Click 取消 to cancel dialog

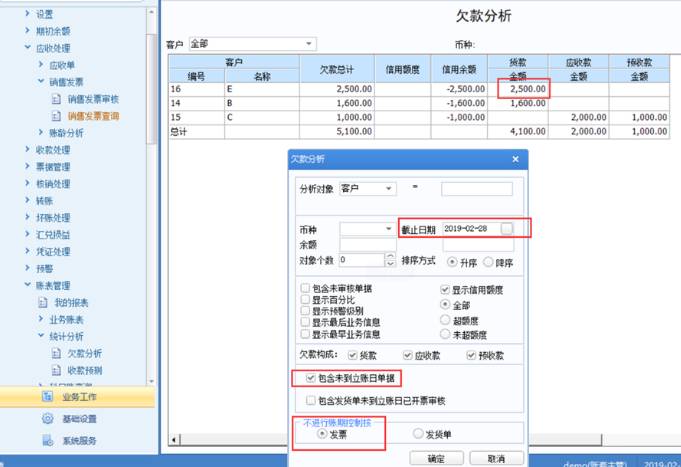click(x=496, y=458)
